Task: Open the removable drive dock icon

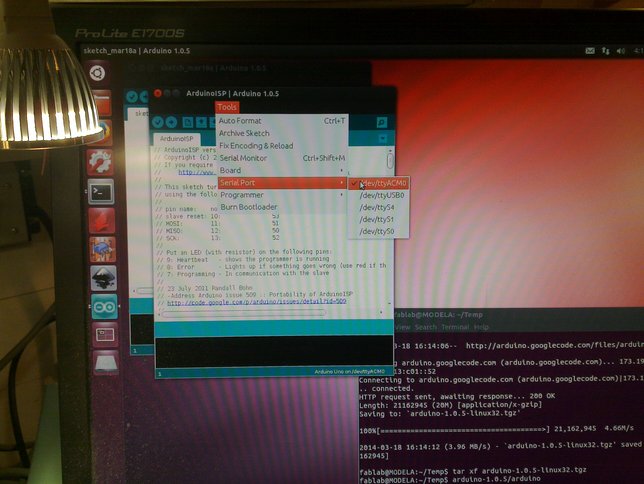Action: point(106,362)
